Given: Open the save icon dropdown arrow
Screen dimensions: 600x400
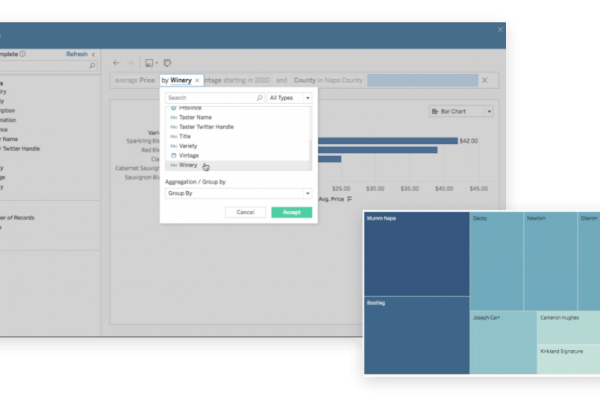Looking at the screenshot, I should pos(157,63).
